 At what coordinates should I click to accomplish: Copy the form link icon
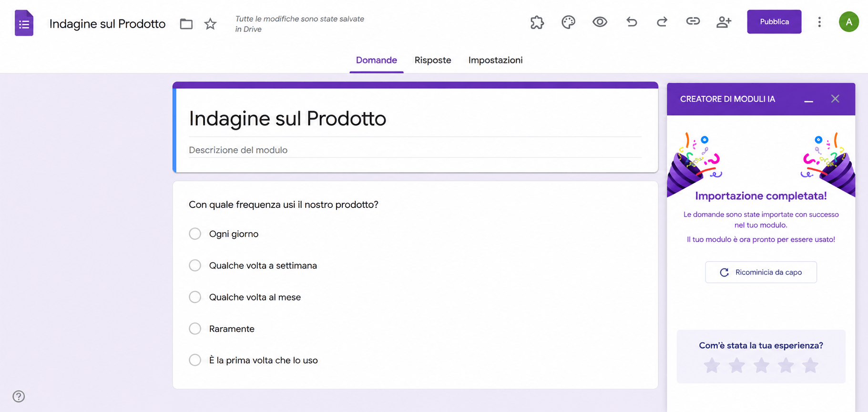pyautogui.click(x=693, y=21)
